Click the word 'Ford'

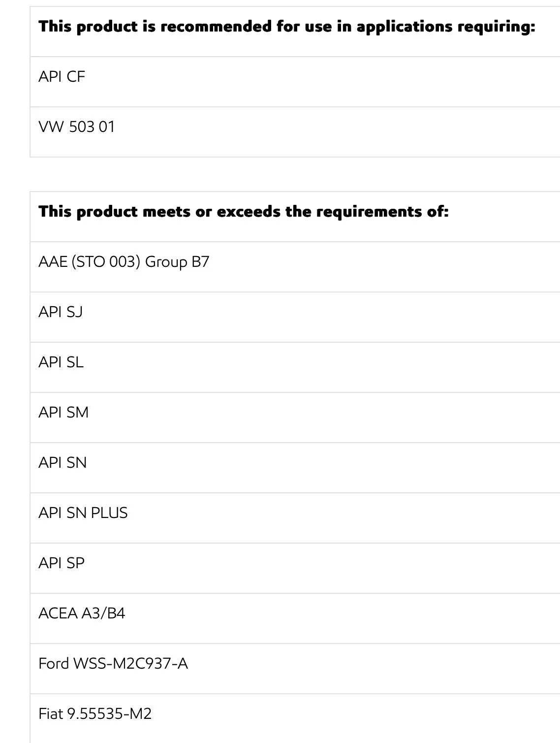coord(54,664)
